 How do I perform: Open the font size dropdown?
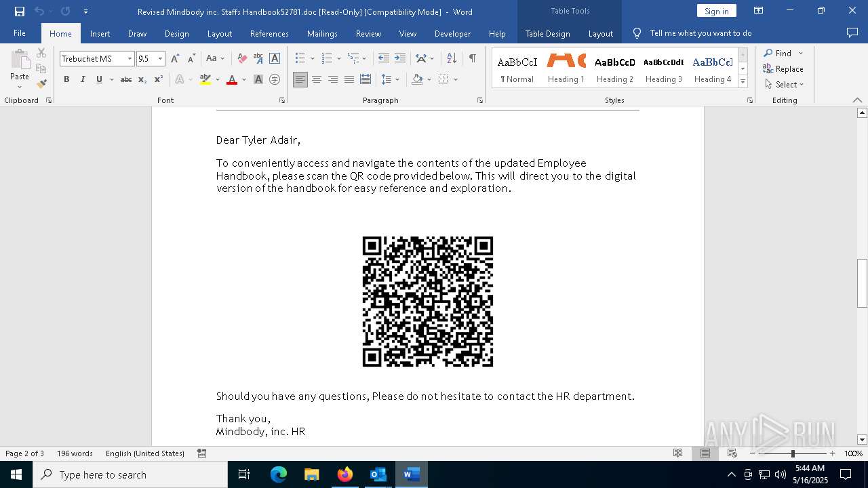(161, 59)
